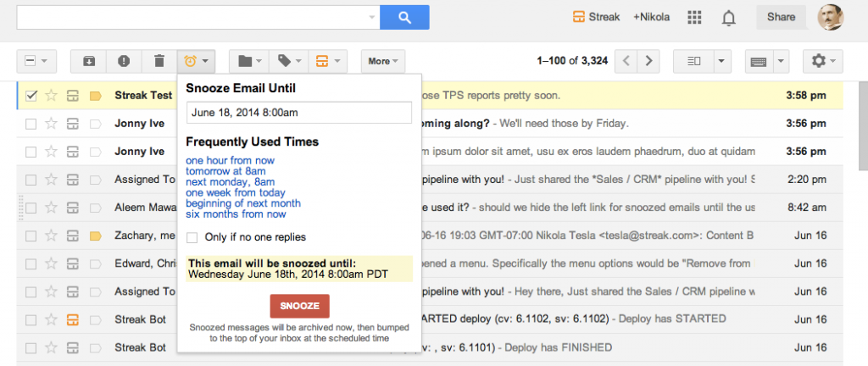Star the Aleem Mawa email
The width and height of the screenshot is (868, 366).
(x=51, y=208)
